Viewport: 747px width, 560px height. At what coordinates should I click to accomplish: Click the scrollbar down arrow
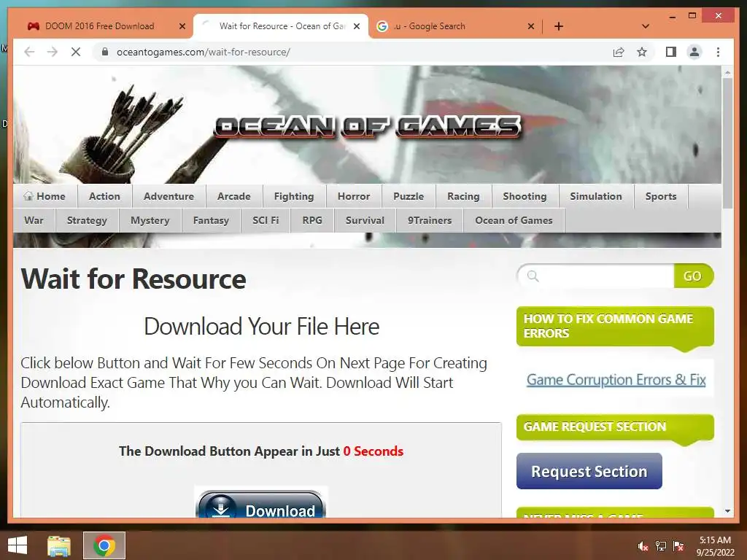[727, 511]
